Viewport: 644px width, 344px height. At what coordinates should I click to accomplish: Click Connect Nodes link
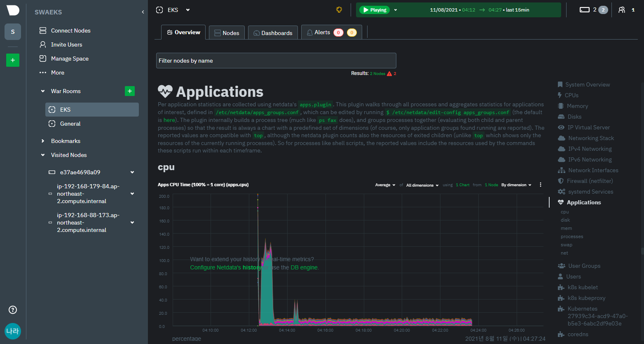point(70,30)
